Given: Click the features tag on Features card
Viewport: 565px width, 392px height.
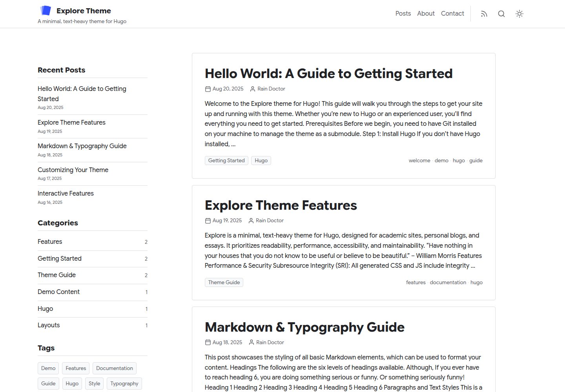Looking at the screenshot, I should point(416,282).
